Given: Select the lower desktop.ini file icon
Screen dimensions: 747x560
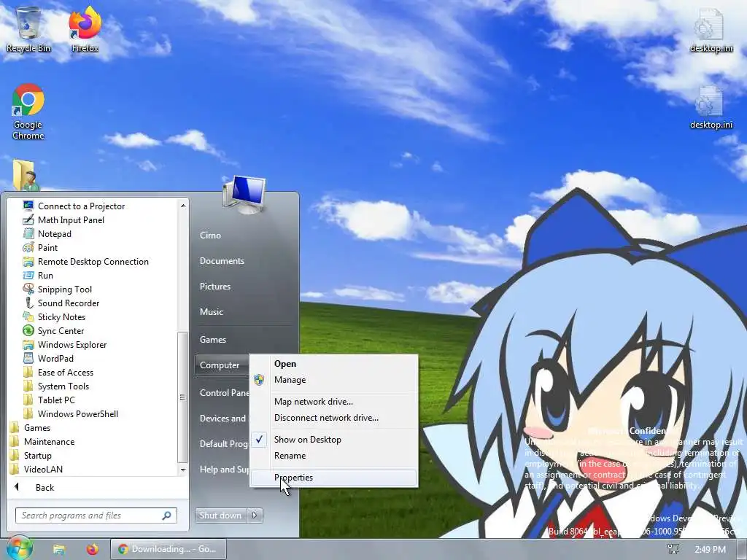Looking at the screenshot, I should coord(711,106).
